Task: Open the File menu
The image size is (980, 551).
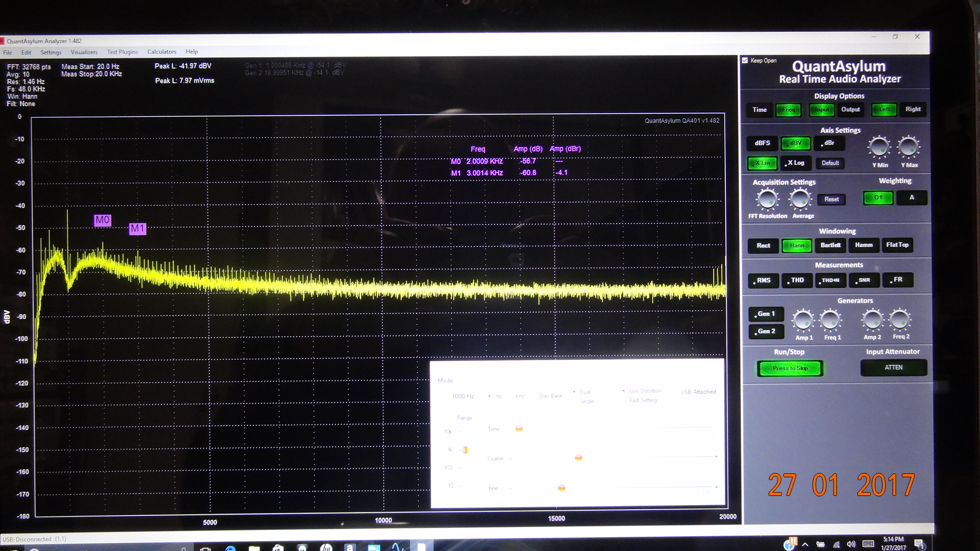Action: click(x=8, y=53)
